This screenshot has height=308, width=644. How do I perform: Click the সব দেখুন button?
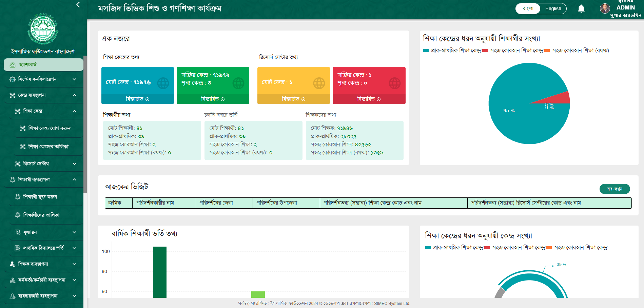click(614, 189)
